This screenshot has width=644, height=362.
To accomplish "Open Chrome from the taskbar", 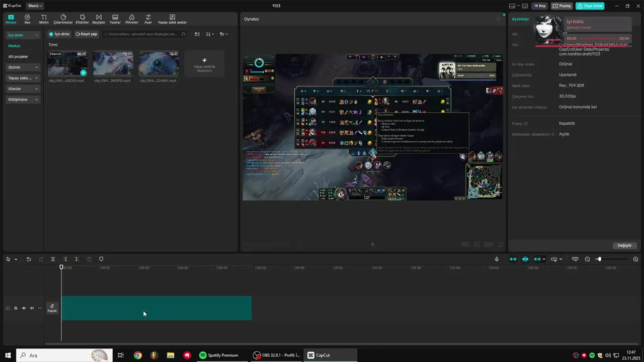I will coord(138,355).
